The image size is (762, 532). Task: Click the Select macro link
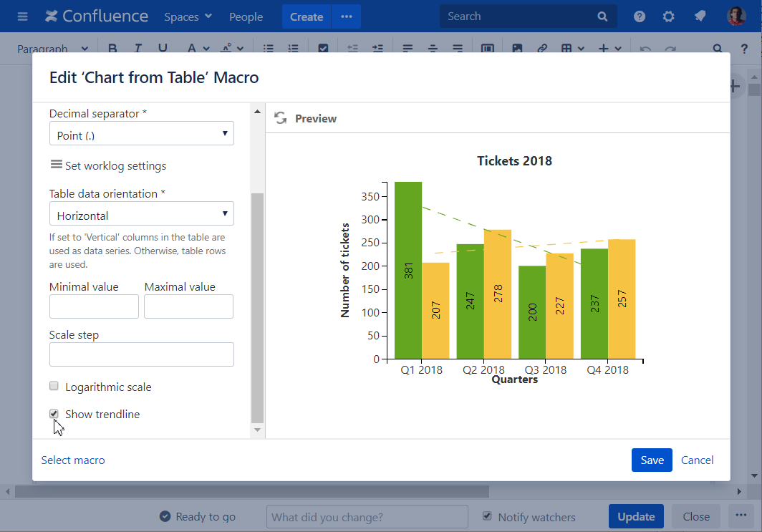[x=73, y=460]
